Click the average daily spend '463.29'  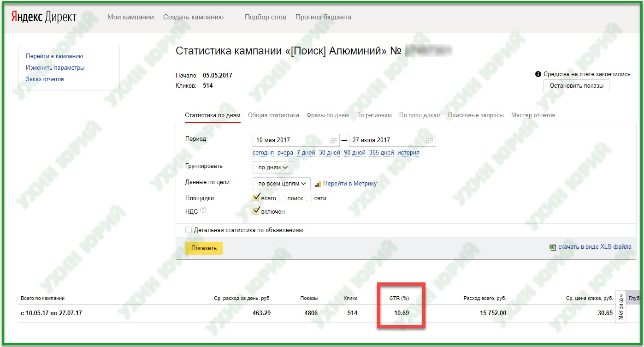click(x=261, y=313)
